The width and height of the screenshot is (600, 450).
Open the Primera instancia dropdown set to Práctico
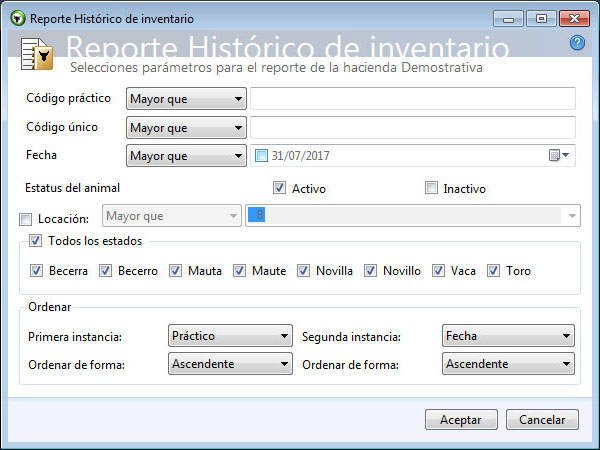230,336
